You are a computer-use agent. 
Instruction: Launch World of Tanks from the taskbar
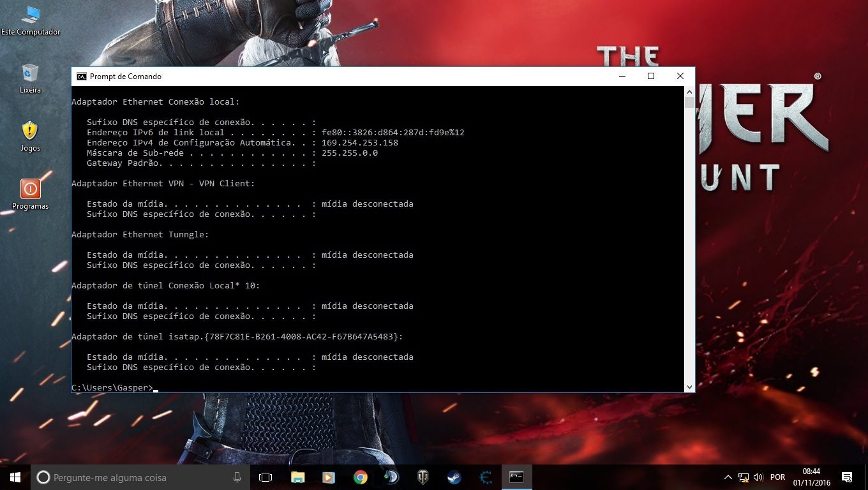(423, 477)
